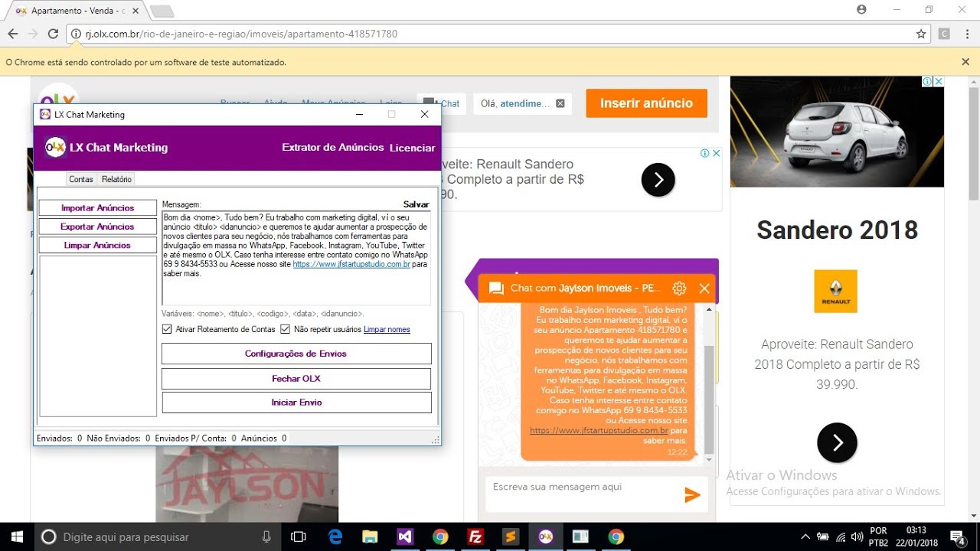
Task: Open a new Chrome tab
Action: (162, 11)
